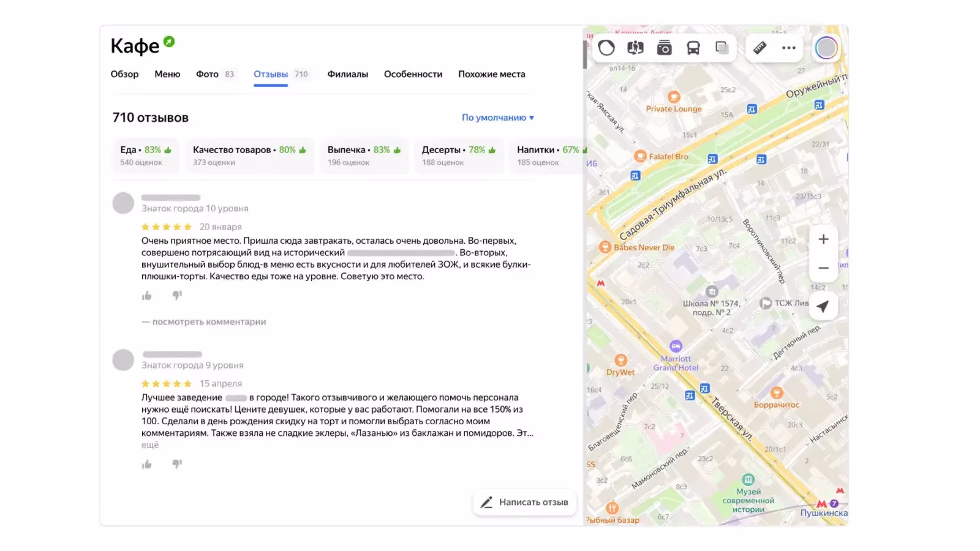Filter reviews by Выпечка category chip
The width and height of the screenshot is (980, 551).
[x=363, y=156]
